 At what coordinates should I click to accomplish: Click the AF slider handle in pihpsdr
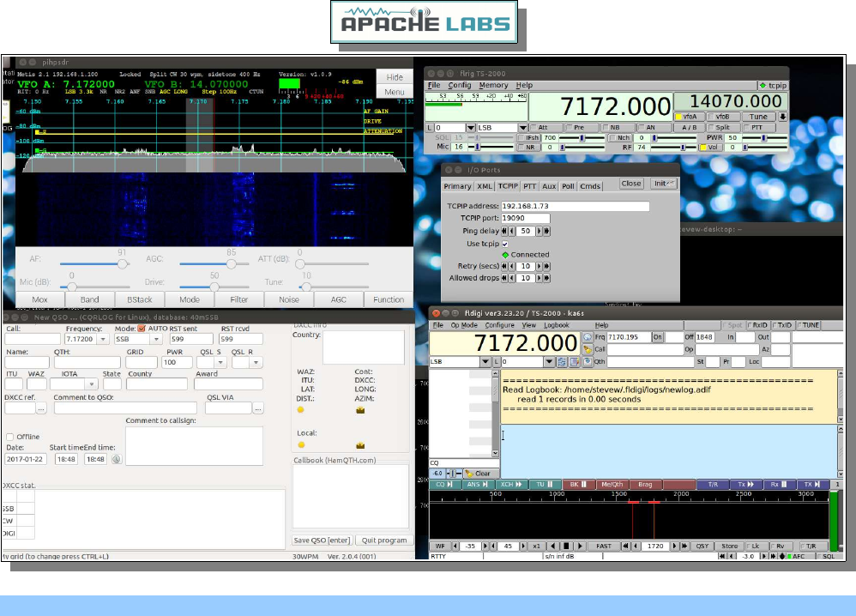pyautogui.click(x=123, y=263)
